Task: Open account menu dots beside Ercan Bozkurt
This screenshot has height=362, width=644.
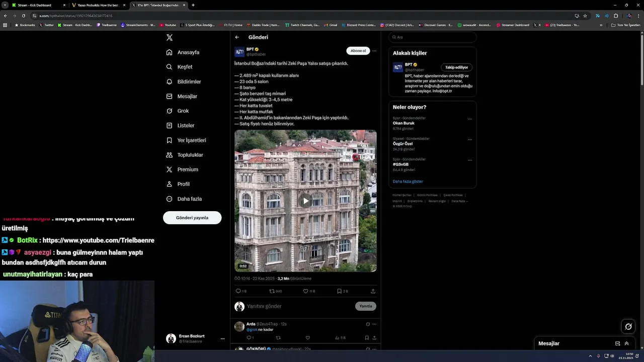Action: tap(222, 339)
